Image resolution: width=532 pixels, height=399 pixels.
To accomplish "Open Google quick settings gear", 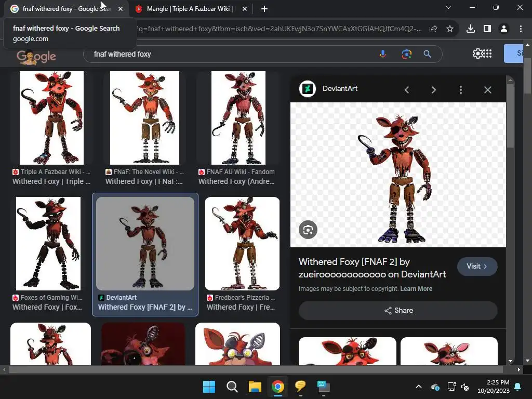I will coord(477,54).
